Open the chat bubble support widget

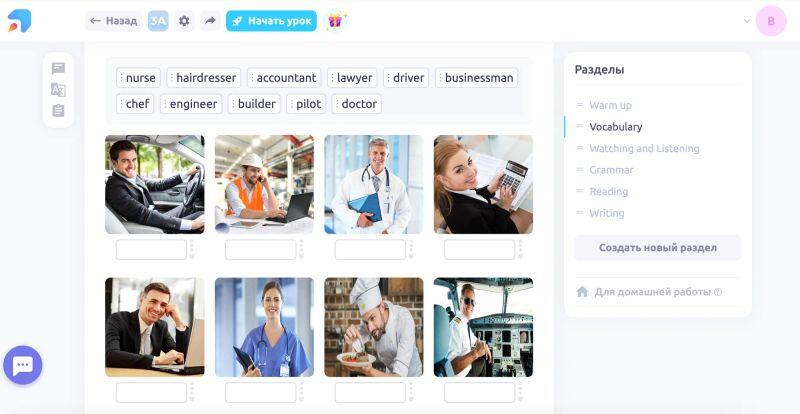(x=22, y=365)
